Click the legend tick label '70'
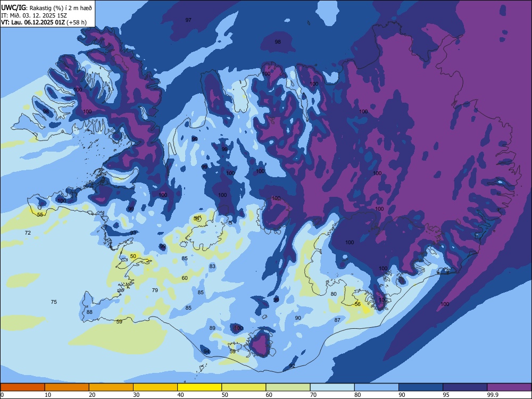This screenshot has height=399, width=532. 313,395
